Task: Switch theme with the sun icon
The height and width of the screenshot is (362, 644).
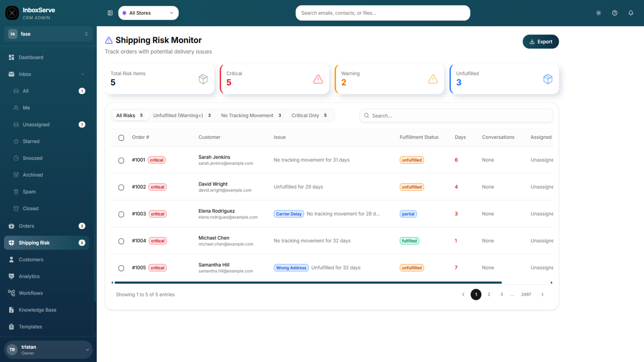Action: pyautogui.click(x=599, y=13)
